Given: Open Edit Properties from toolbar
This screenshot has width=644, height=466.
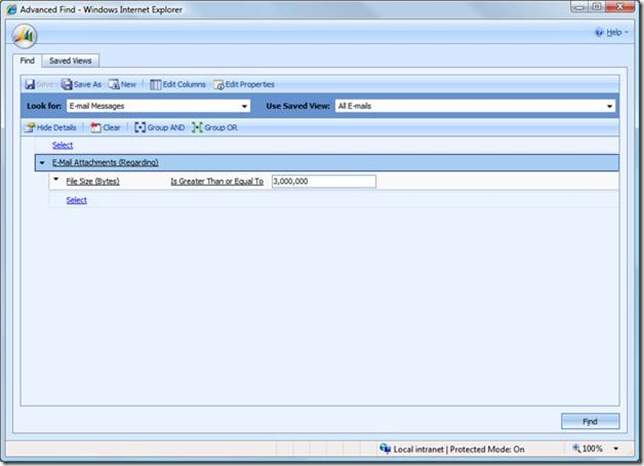Looking at the screenshot, I should [218, 85].
